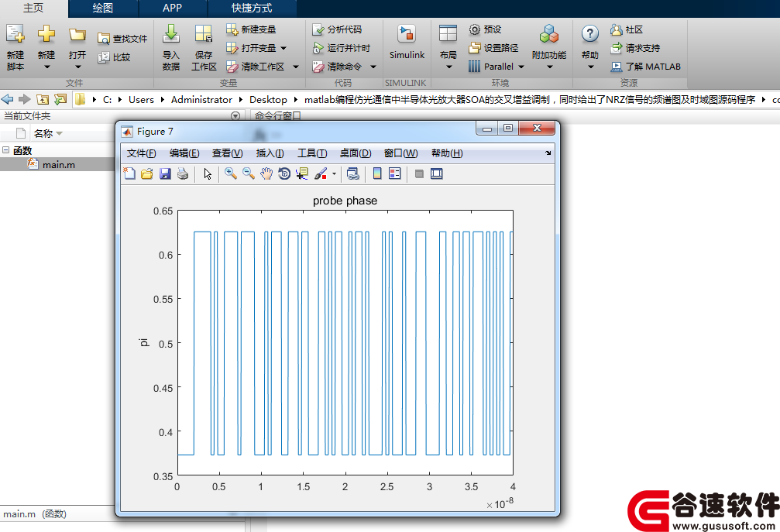Open the Open Variable (打开变量) dropdown
Viewport: 780px width, 532px height.
tap(283, 48)
